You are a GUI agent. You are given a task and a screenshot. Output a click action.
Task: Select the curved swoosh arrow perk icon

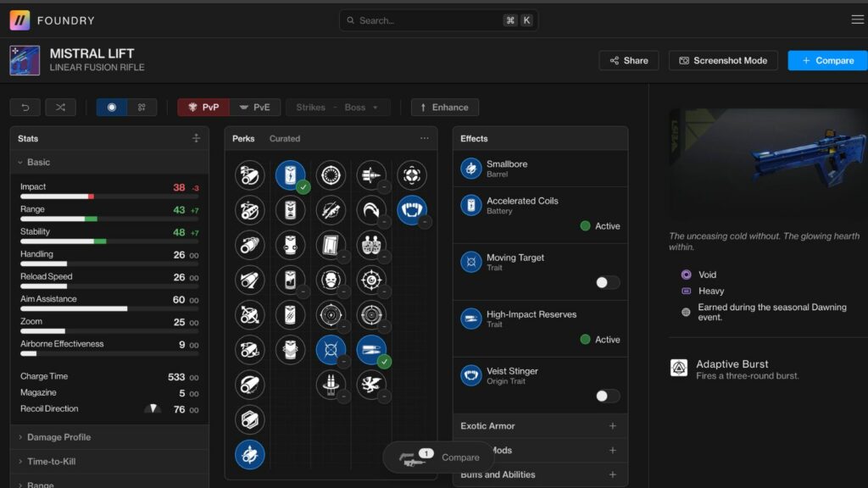(371, 210)
